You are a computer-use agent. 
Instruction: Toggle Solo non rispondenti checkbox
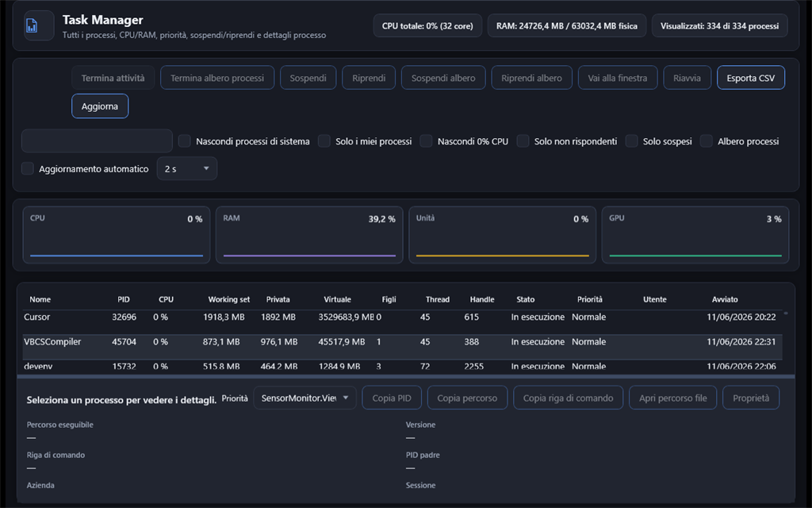point(523,141)
